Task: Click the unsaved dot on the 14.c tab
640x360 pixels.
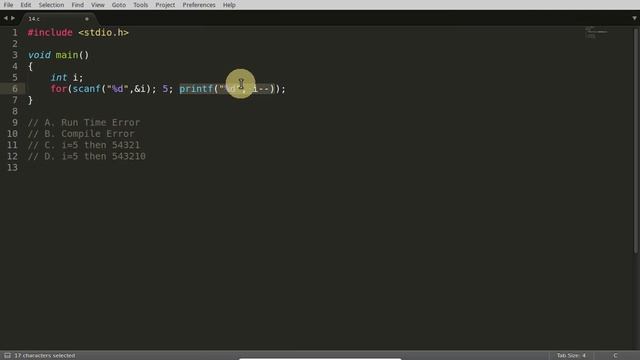Action: (x=87, y=19)
